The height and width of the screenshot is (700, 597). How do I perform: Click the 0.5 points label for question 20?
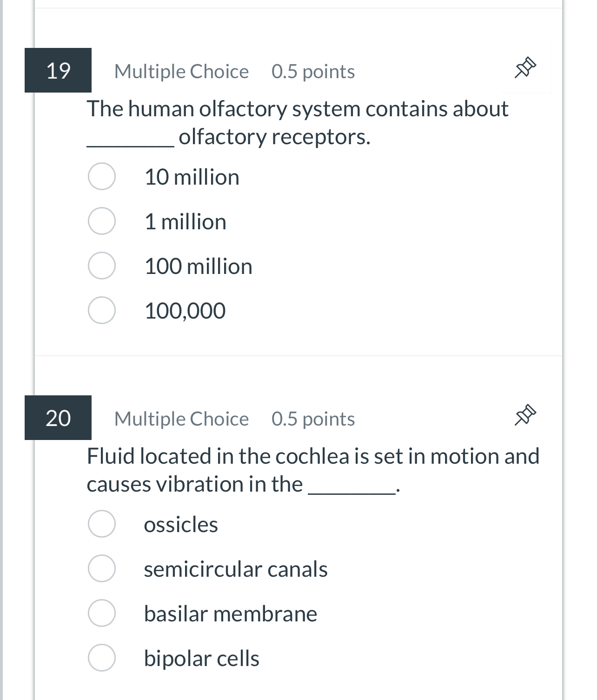313,418
